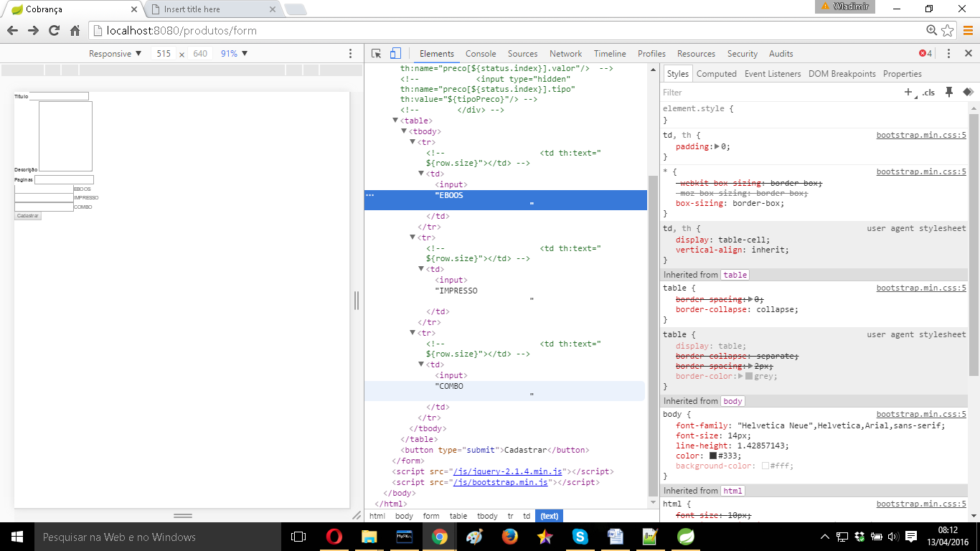Click the Filter styles input field
The height and width of the screenshot is (551, 980).
pyautogui.click(x=778, y=93)
